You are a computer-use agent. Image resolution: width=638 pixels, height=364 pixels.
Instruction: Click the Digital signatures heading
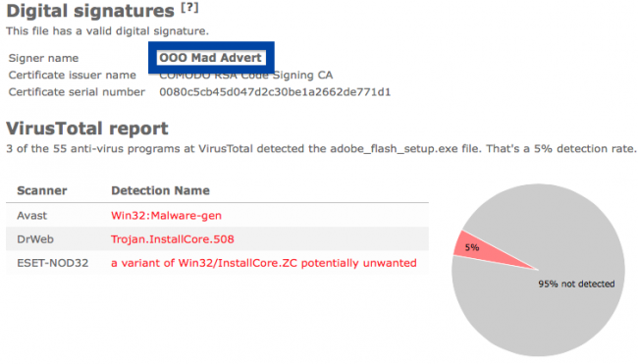coord(90,11)
